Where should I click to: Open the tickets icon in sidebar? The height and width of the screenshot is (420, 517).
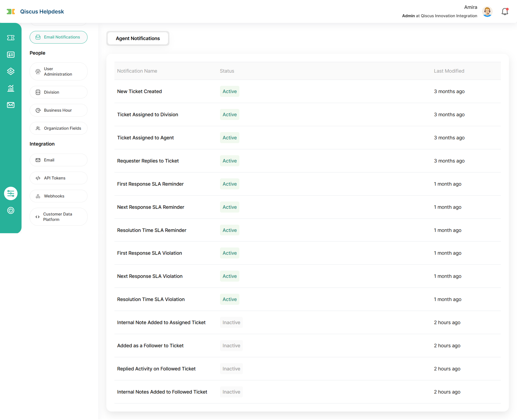tap(11, 38)
